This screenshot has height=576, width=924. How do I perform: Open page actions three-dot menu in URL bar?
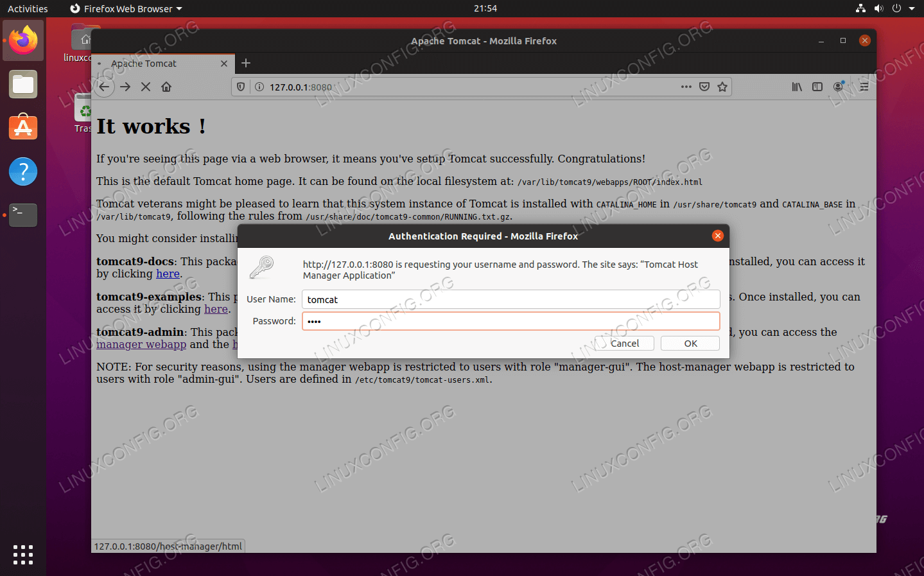click(686, 87)
